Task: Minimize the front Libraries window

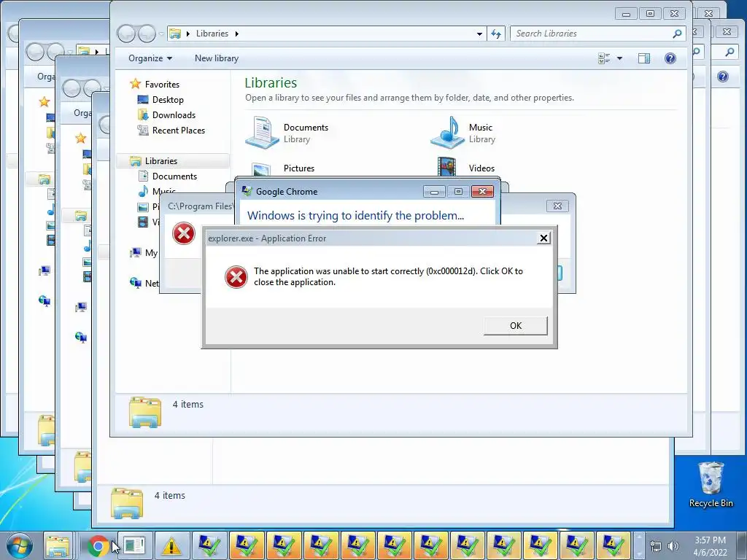Action: point(626,14)
